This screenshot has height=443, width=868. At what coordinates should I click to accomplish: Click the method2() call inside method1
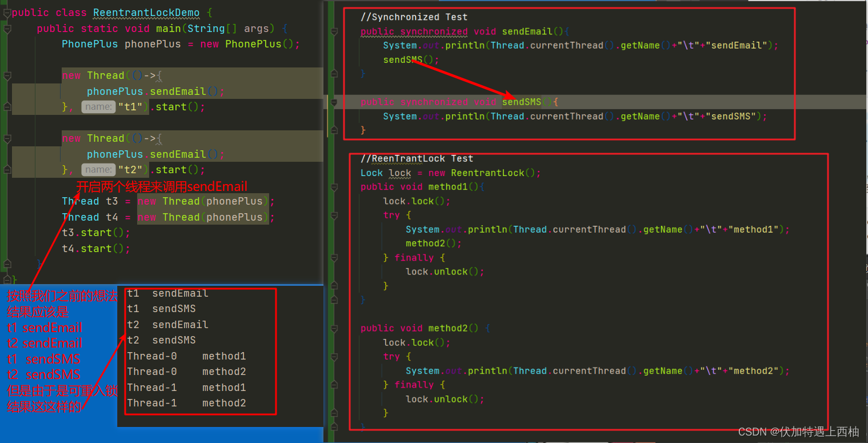[x=434, y=243]
